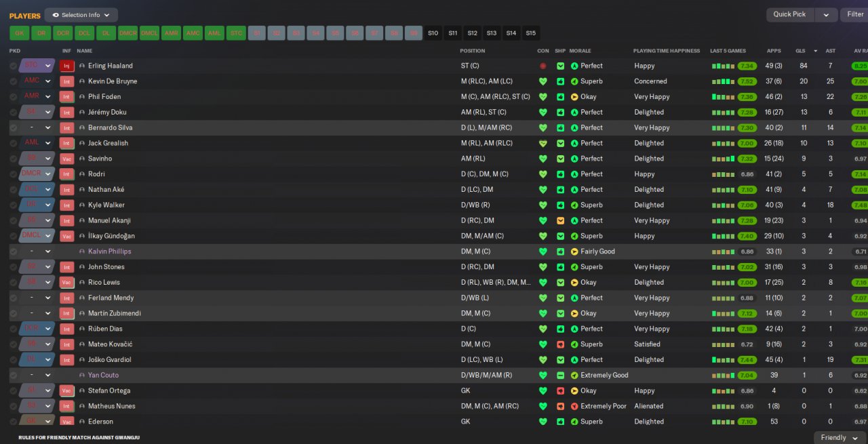Click Kyle Walker's Superb morale icon
This screenshot has width=868, height=444.
tap(574, 205)
